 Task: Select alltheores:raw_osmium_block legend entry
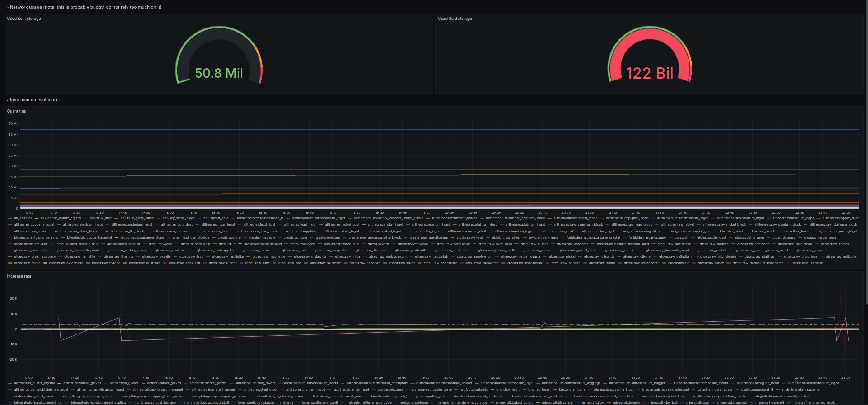[778, 225]
